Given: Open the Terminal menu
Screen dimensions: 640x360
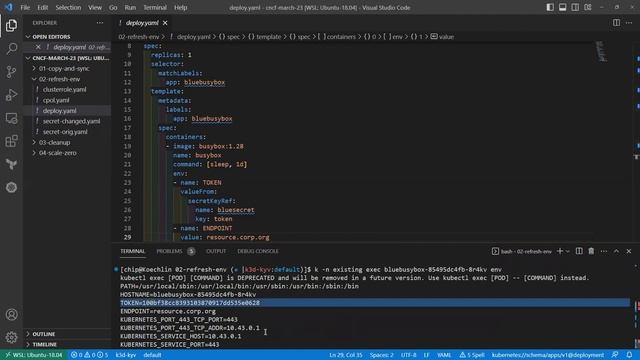Looking at the screenshot, I should coord(155,7).
